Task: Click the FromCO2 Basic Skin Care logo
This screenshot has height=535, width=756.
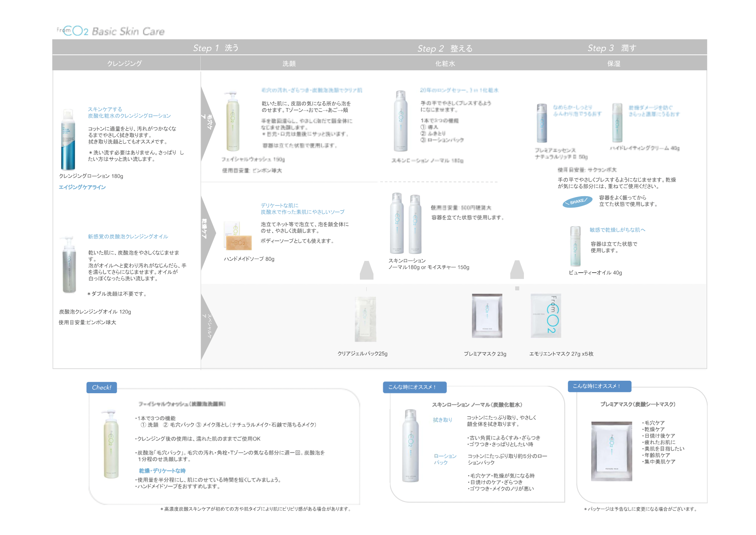Action: (110, 31)
